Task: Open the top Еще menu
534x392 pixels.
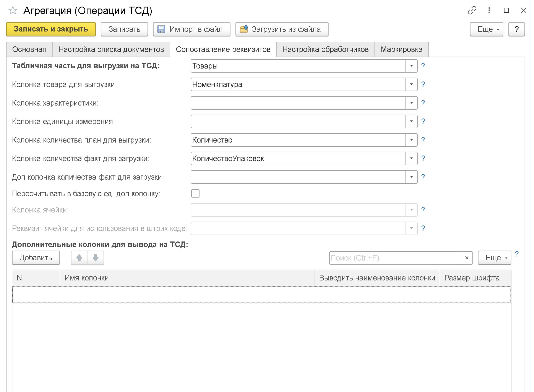Action: point(486,29)
